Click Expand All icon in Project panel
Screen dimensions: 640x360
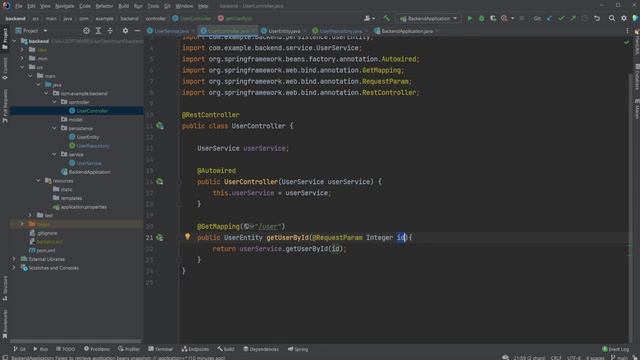(98, 31)
